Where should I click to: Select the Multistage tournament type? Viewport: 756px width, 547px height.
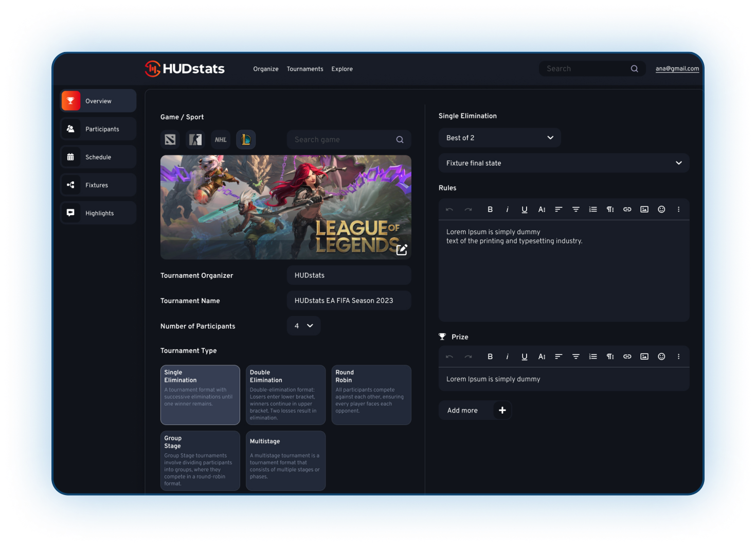coord(285,461)
